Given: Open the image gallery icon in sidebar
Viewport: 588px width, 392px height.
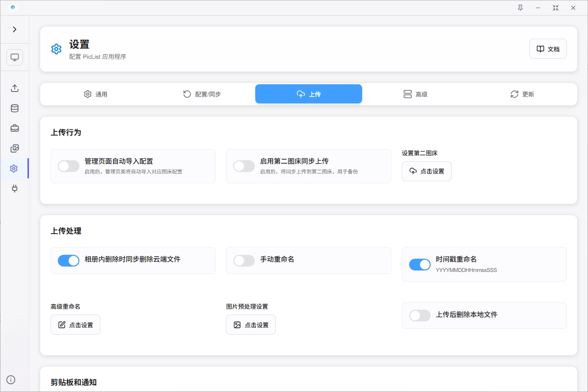Looking at the screenshot, I should point(15,148).
